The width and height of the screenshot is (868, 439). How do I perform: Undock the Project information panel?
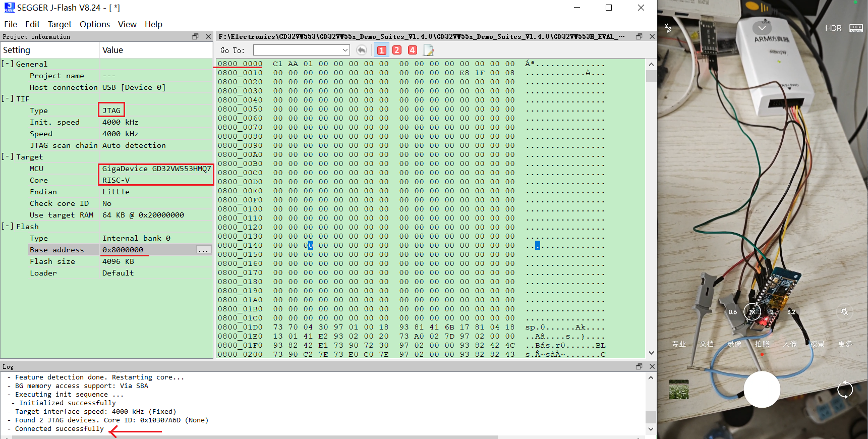(195, 36)
